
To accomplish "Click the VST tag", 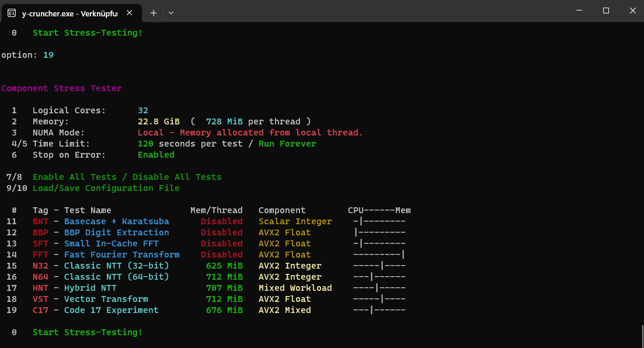I will pyautogui.click(x=40, y=299).
